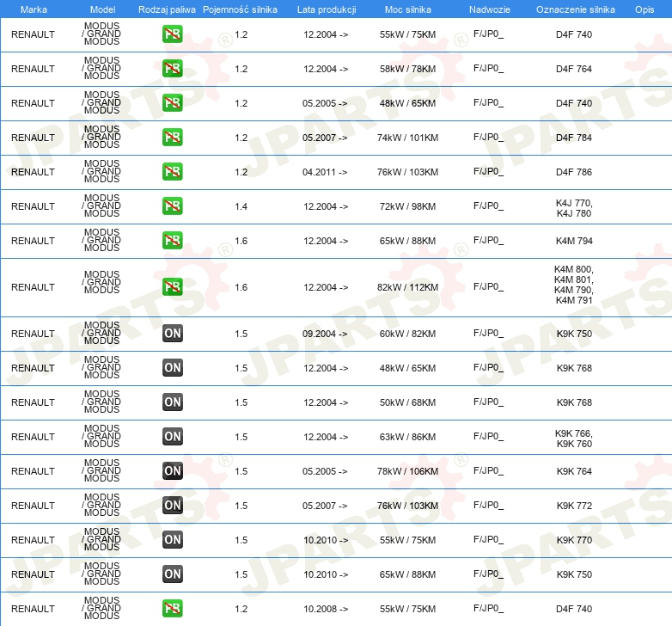Screen dimensions: 672x626
Task: Click the 74kW / 101KM power cell
Action: point(407,138)
